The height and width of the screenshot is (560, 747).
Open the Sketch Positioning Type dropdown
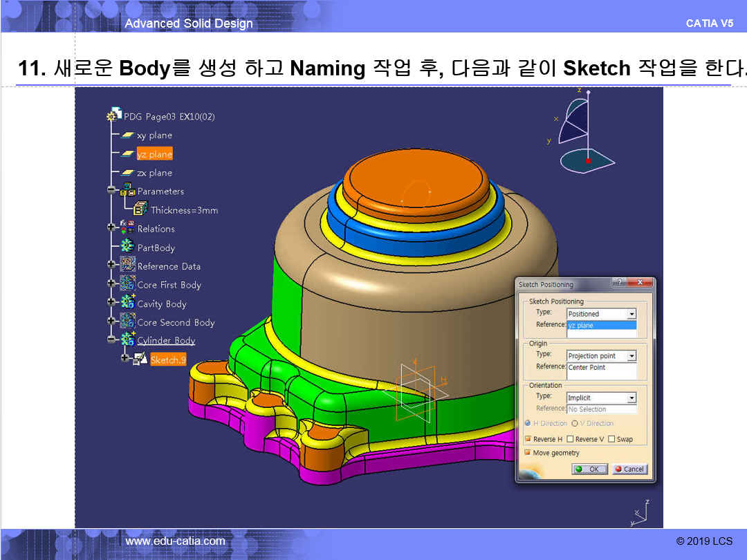(631, 314)
